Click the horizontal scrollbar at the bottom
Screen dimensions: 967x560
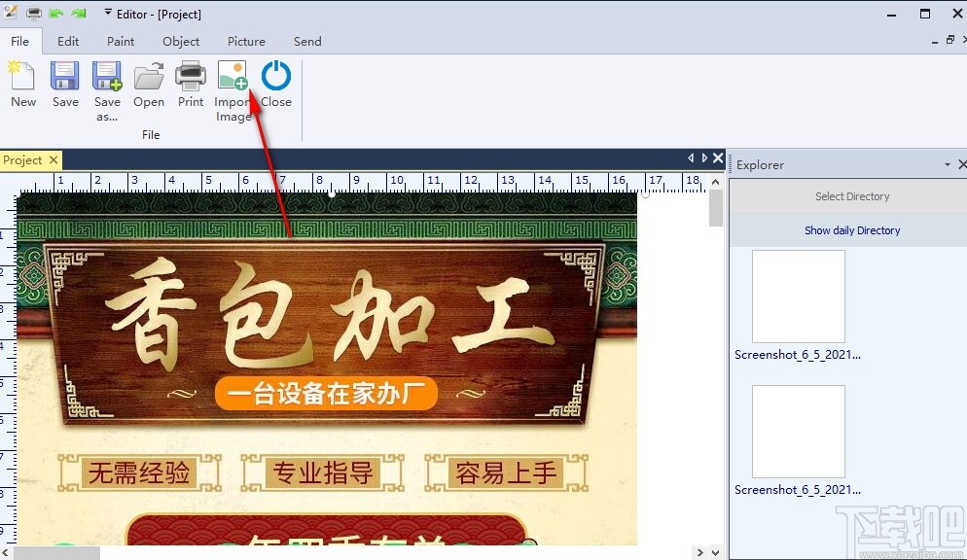coord(54,552)
